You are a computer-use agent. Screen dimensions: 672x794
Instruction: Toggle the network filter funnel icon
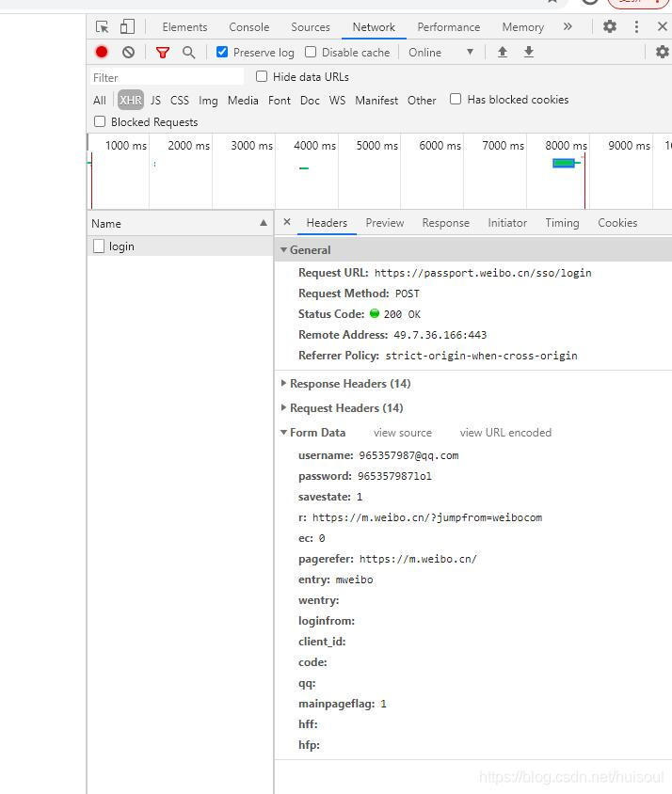coord(163,53)
